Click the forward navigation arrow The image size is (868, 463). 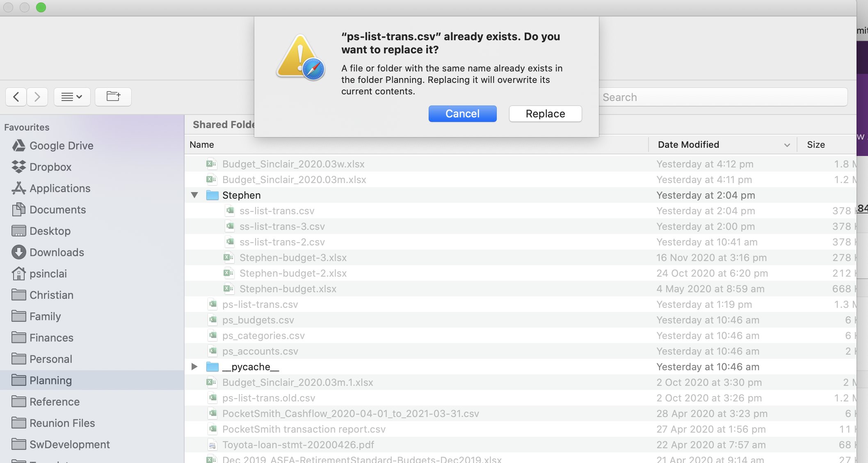coord(37,97)
